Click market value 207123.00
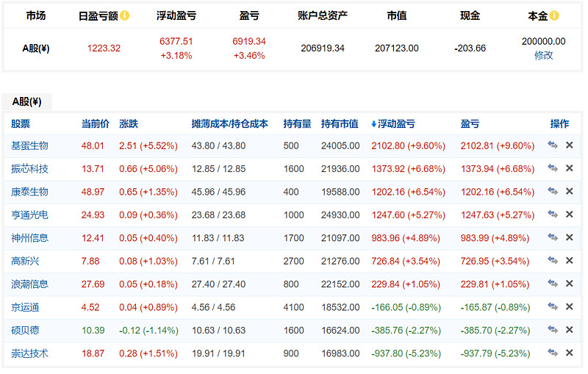 pos(397,48)
